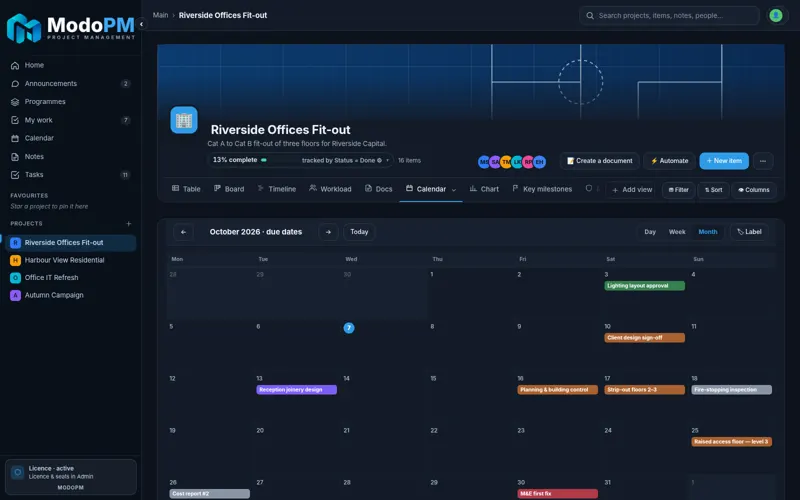The height and width of the screenshot is (500, 800).
Task: Open My work in the sidebar
Action: (70, 120)
